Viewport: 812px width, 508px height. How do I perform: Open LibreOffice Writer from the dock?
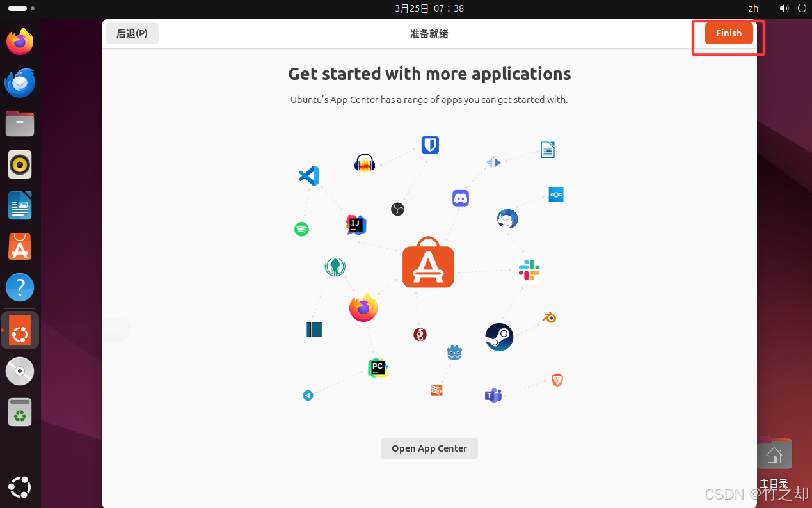point(20,205)
